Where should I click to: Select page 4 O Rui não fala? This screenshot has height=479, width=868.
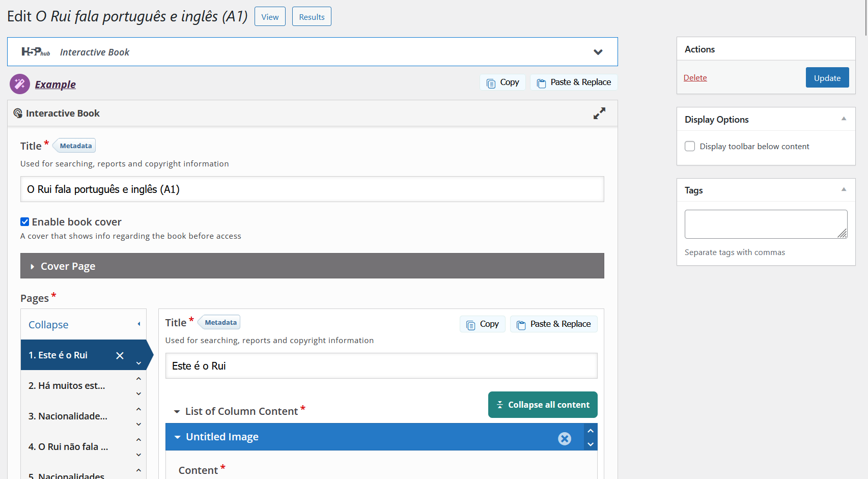tap(68, 447)
